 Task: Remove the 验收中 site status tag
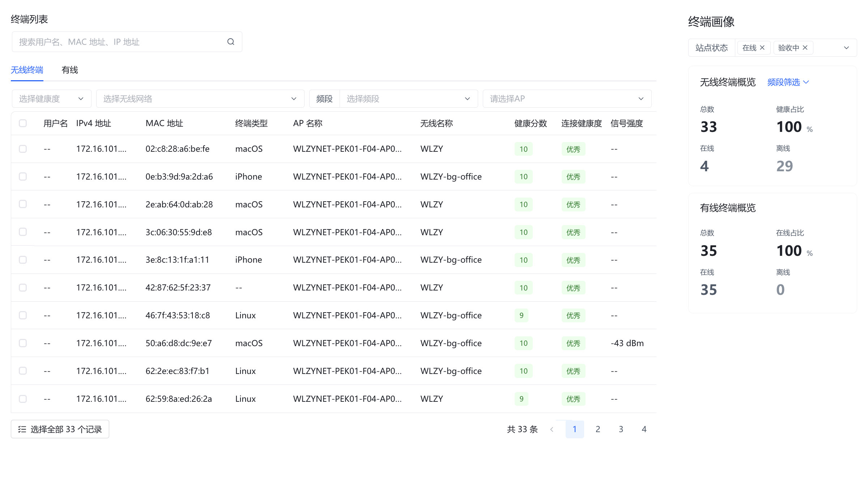click(805, 48)
